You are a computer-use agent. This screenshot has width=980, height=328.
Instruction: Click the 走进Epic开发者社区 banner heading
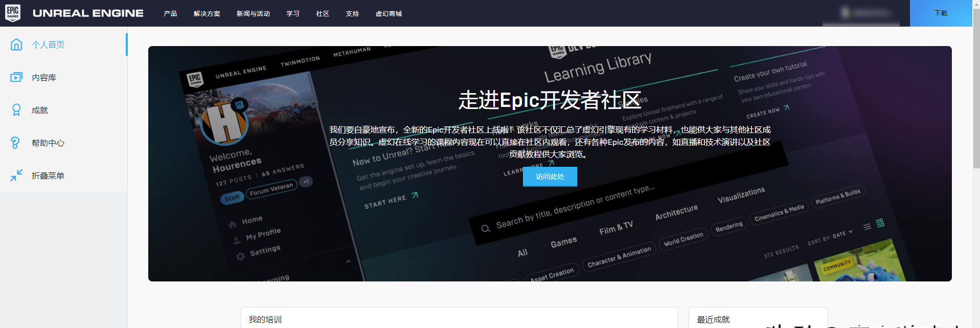coord(550,100)
